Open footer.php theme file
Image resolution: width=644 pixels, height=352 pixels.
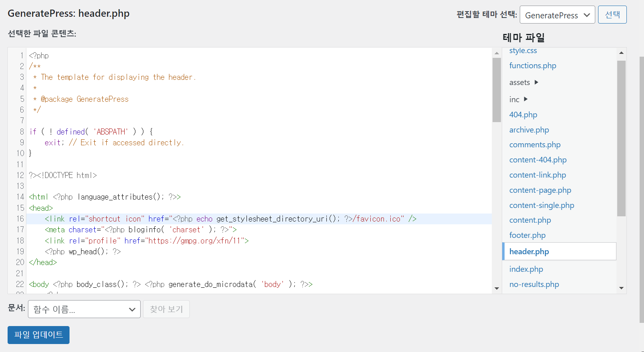[527, 235]
